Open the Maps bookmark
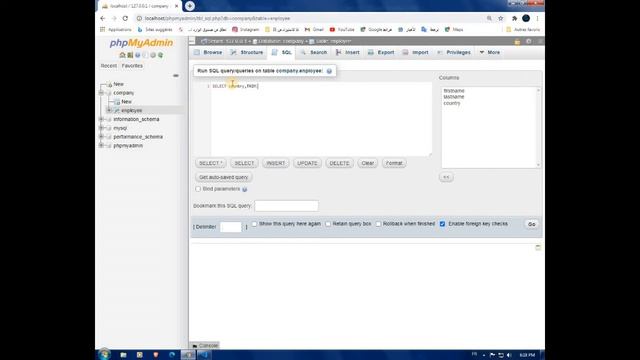Screen dimensions: 640x360 454,29
